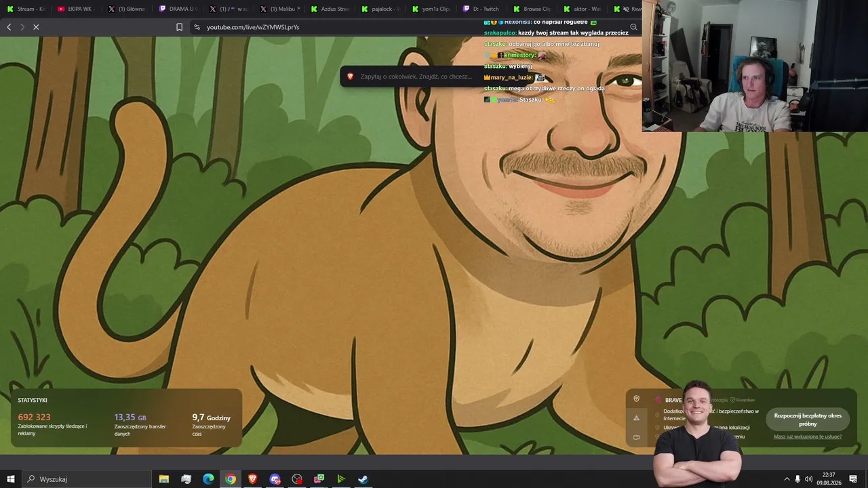Switch to the Browse Clips tab
868x488 pixels.
531,9
